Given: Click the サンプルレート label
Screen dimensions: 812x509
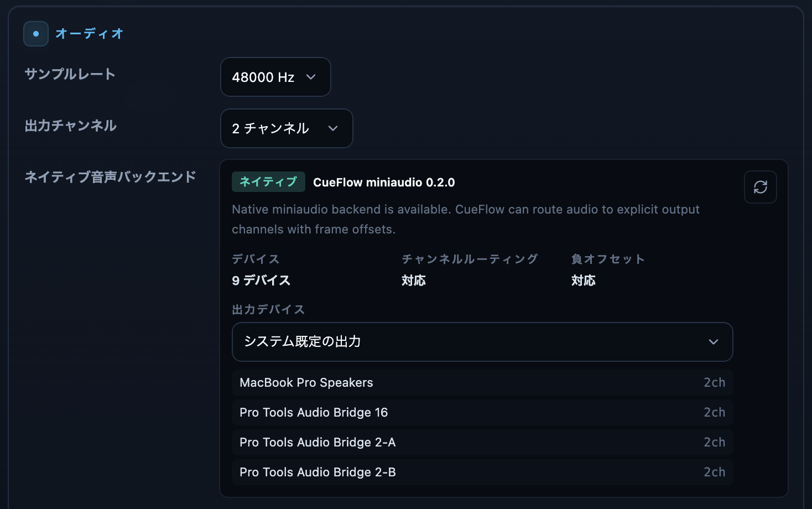Looking at the screenshot, I should click(70, 74).
